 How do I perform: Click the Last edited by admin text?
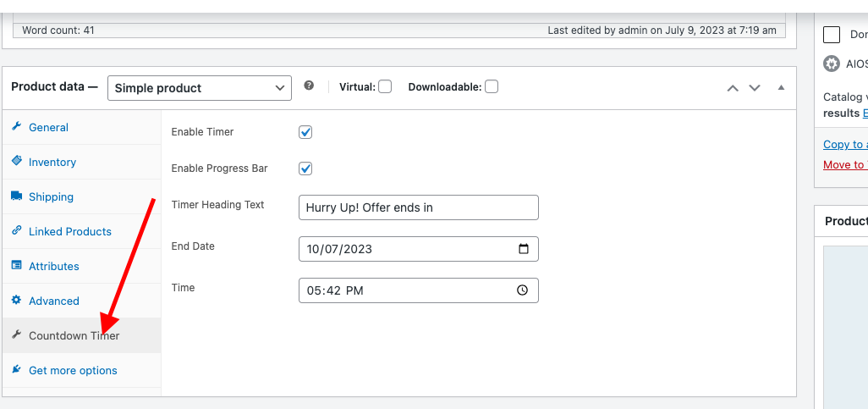tap(662, 30)
